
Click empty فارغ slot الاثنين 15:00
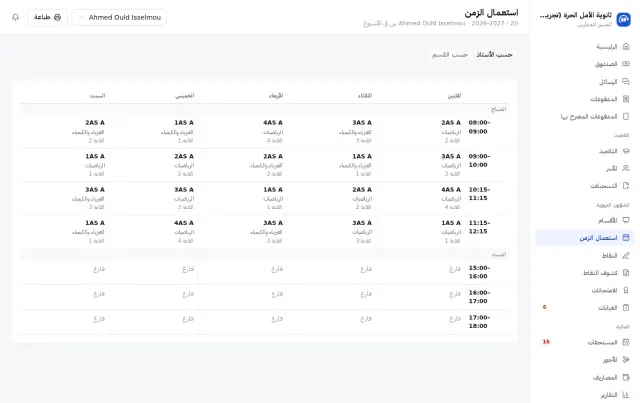pos(455,269)
